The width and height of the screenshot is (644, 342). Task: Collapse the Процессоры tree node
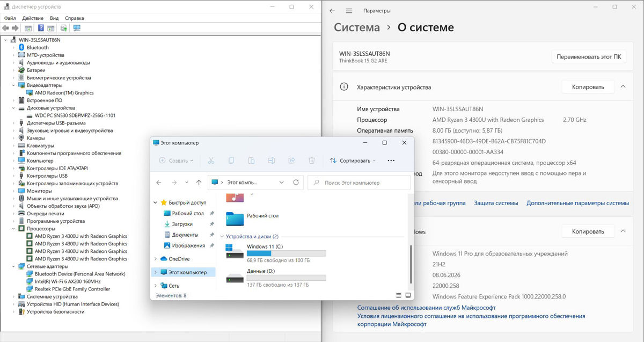click(14, 229)
